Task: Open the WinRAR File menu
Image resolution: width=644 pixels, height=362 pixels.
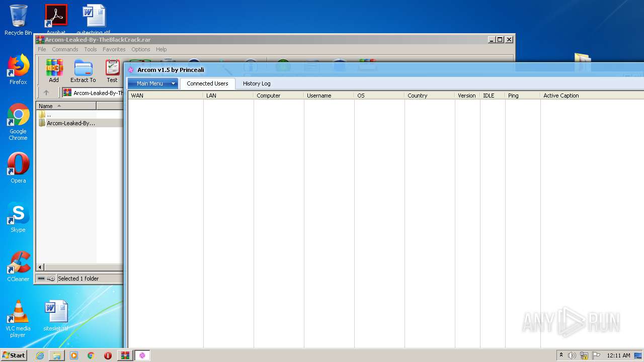Action: (42, 49)
